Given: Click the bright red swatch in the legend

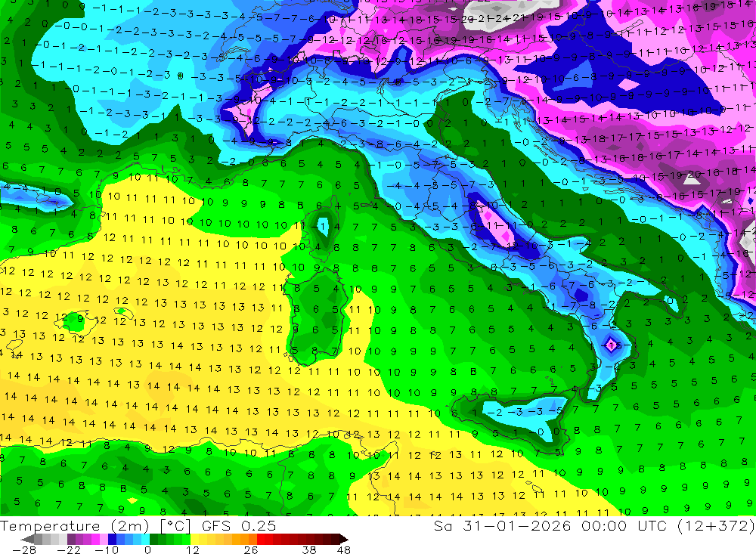Looking at the screenshot, I should [x=261, y=540].
